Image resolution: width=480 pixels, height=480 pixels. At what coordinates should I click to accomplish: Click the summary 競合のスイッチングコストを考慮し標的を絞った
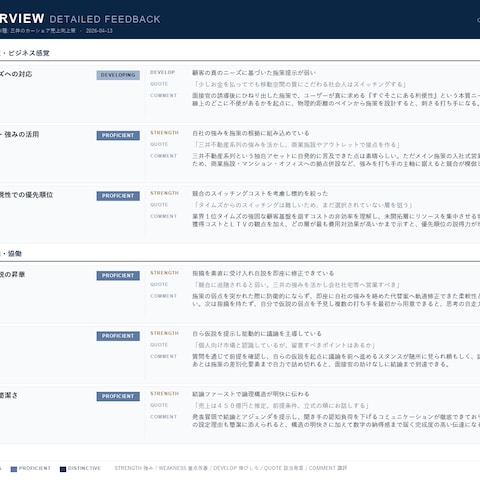pyautogui.click(x=260, y=193)
